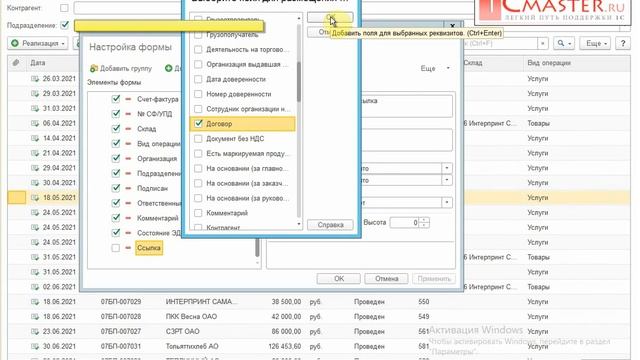This screenshot has height=360, width=640.
Task: Check the Грузополучатель field checkbox
Action: pyautogui.click(x=198, y=35)
